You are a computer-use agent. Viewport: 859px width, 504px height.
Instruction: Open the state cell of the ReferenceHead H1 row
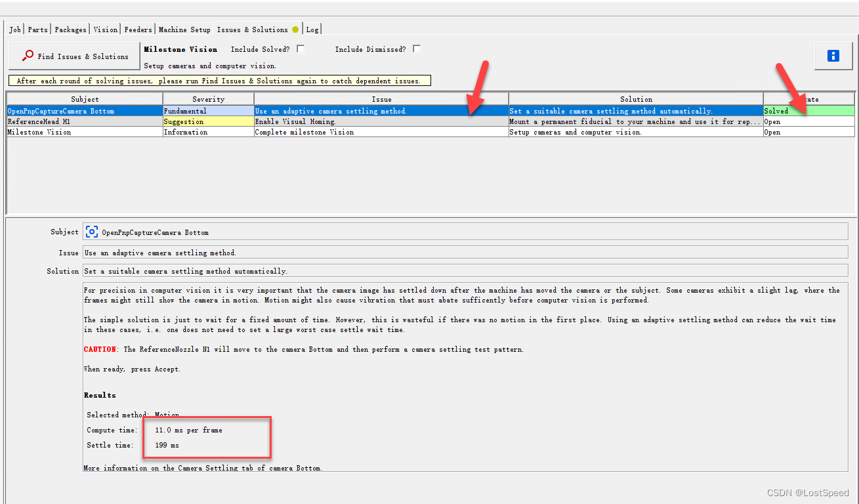[809, 121]
